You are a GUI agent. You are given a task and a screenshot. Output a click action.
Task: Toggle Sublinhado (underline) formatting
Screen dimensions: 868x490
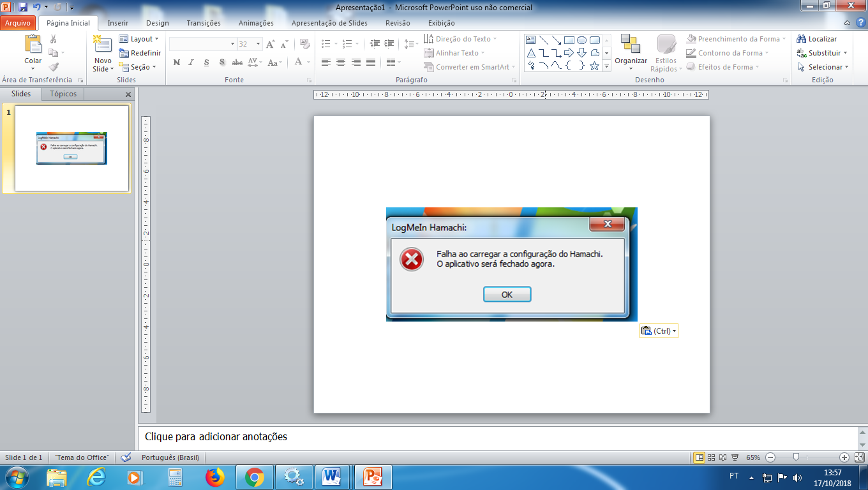(207, 63)
